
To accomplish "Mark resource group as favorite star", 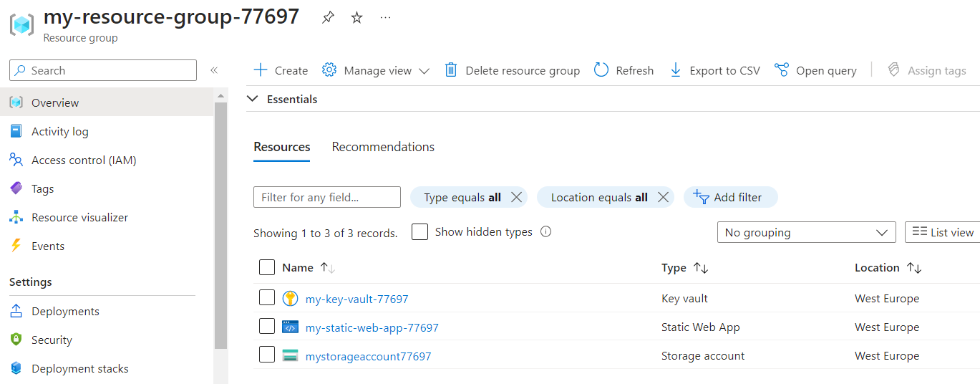I will click(x=356, y=18).
